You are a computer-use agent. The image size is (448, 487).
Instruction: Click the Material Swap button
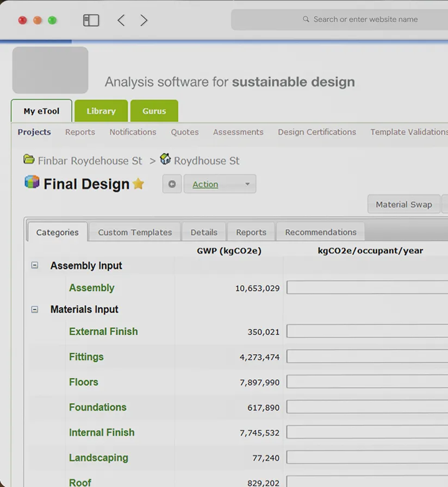click(403, 205)
